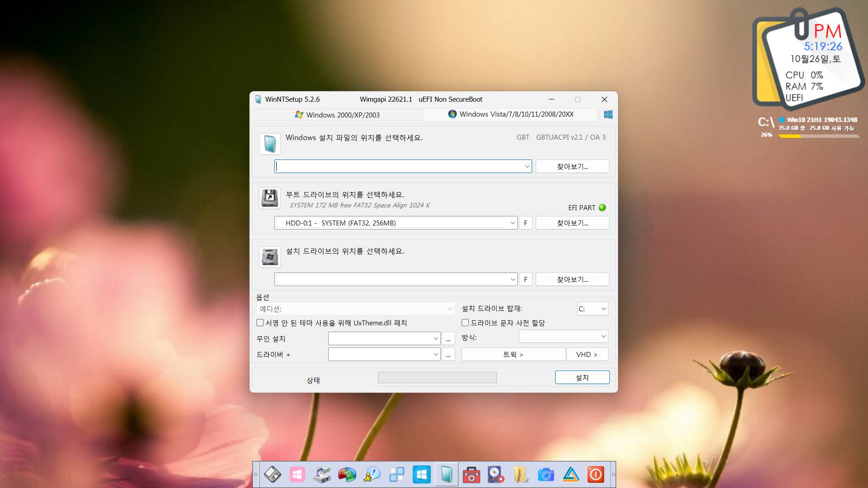Click the 상태 status progress bar
Screen dimensions: 868x488
tap(437, 377)
